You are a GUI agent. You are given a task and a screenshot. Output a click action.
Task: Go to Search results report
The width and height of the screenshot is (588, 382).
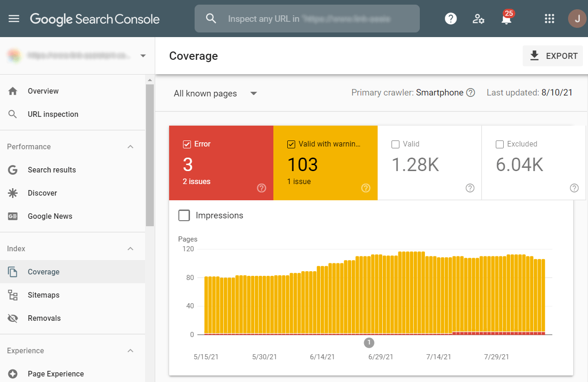point(72,170)
